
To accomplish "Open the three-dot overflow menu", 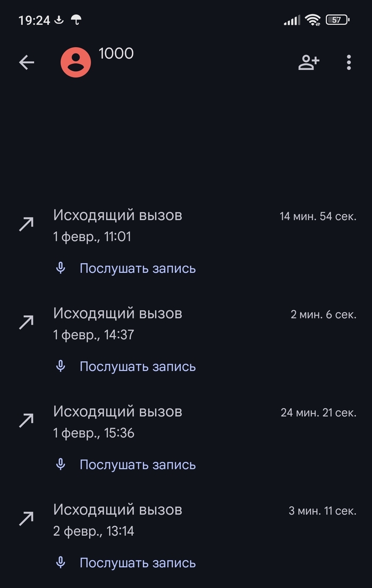I will click(x=349, y=63).
